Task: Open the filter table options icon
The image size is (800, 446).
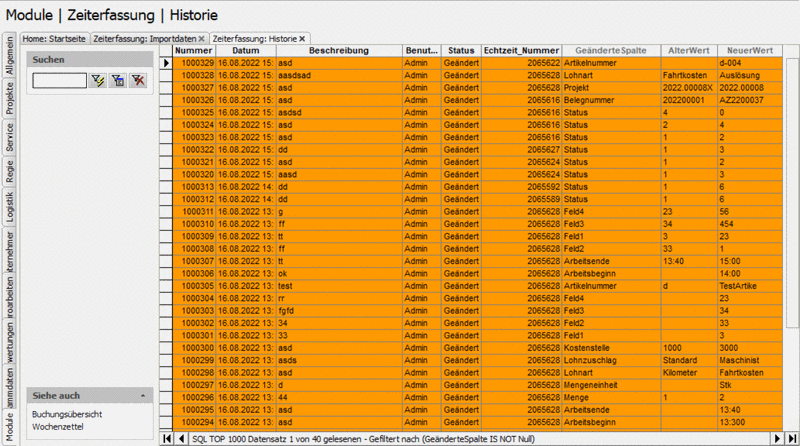Action: click(118, 80)
